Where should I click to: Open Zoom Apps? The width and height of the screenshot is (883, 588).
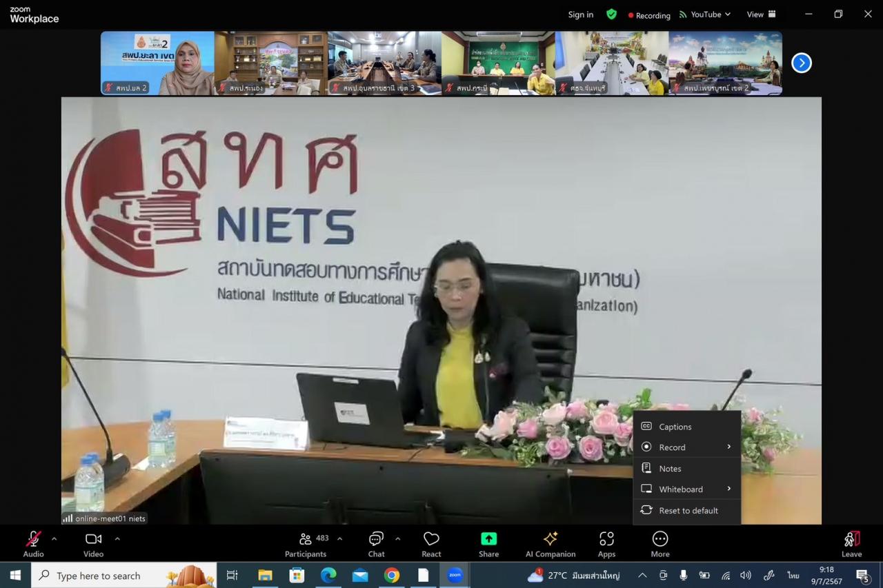pyautogui.click(x=606, y=544)
